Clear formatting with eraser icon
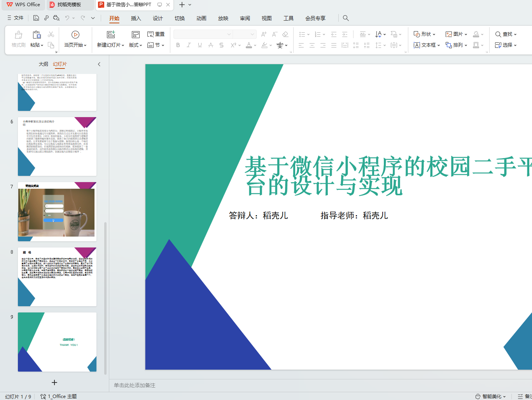This screenshot has width=532, height=400. [285, 34]
